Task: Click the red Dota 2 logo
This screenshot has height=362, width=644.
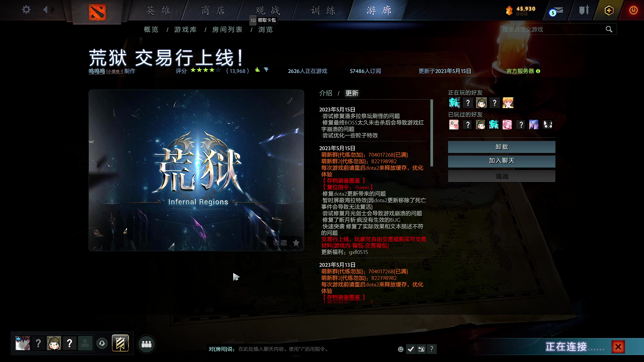Action: coord(97,12)
